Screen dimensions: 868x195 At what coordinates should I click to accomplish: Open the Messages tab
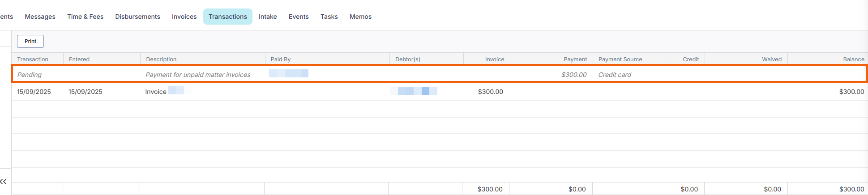point(40,17)
